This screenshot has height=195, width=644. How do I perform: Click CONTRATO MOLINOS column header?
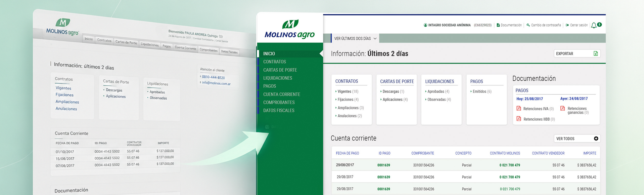tap(505, 153)
